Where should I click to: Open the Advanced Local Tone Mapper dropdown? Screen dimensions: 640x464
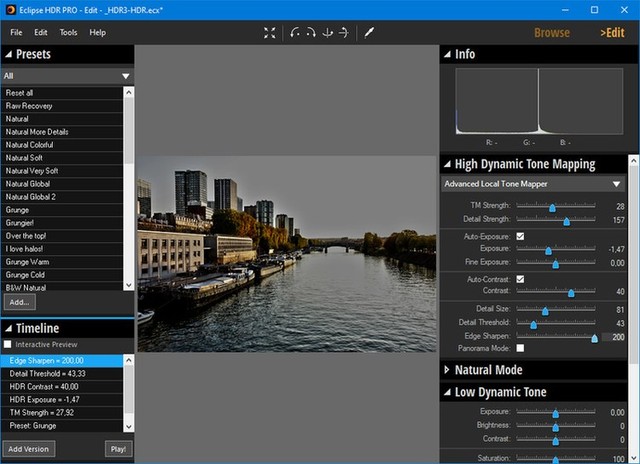[x=617, y=184]
